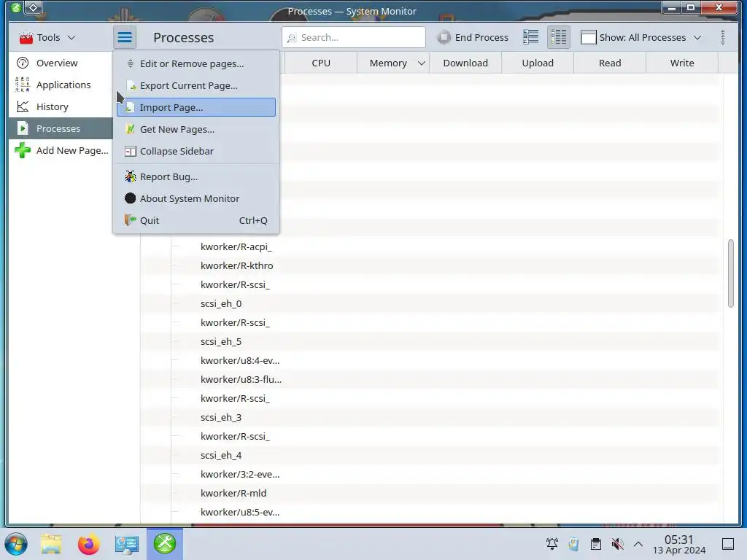Switch to list view mode icon
The width and height of the screenshot is (747, 560).
[x=530, y=37]
